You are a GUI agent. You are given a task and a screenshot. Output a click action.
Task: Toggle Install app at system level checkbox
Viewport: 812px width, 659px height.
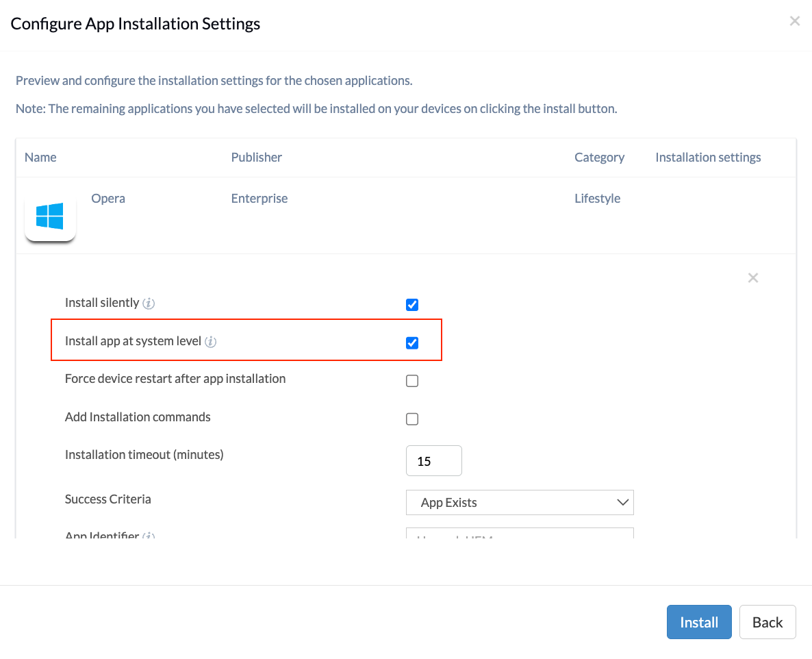point(412,343)
